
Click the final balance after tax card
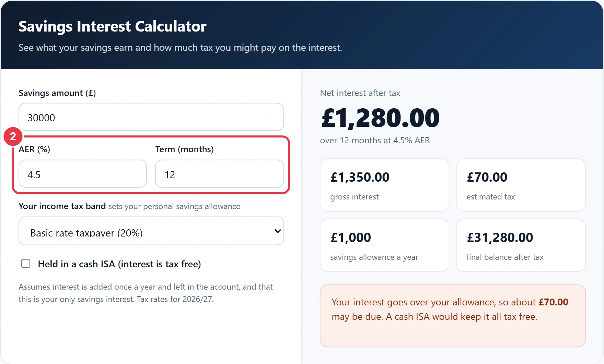[x=521, y=245]
